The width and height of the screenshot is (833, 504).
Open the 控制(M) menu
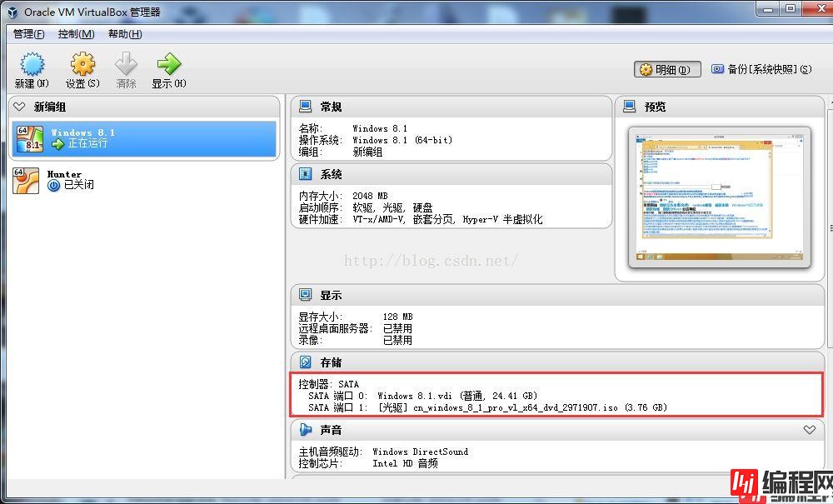76,34
